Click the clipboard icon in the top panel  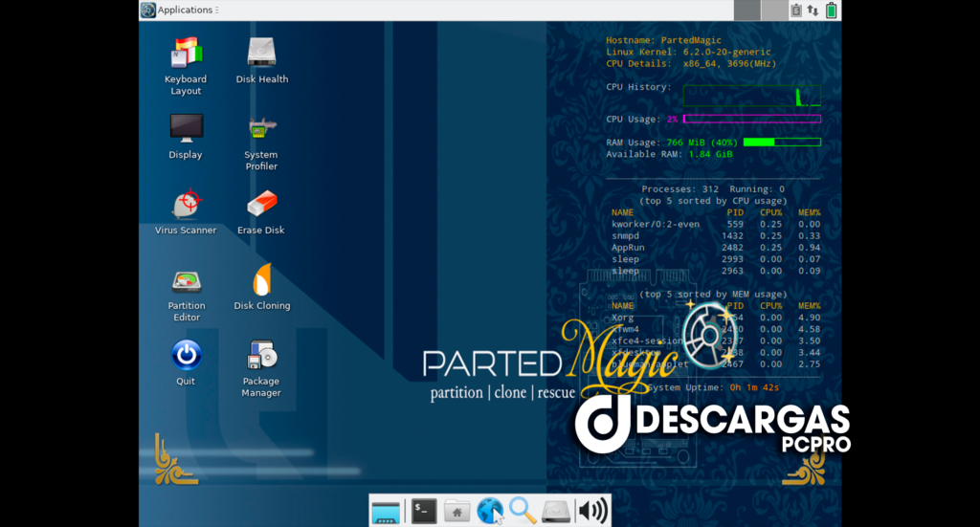(x=795, y=10)
